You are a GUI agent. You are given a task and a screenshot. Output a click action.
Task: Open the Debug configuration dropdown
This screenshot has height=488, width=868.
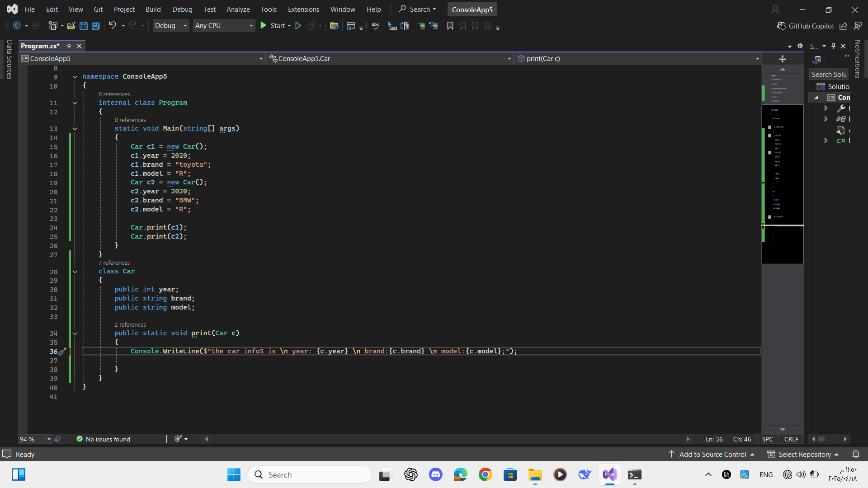pos(170,26)
